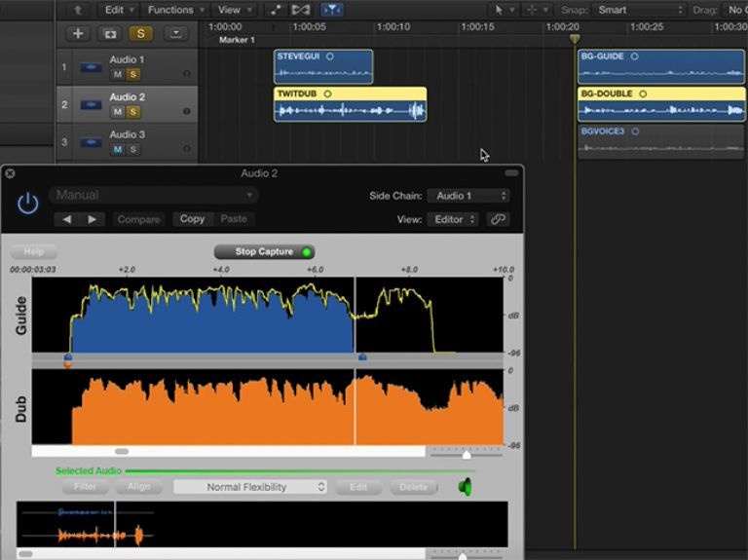Click the add new track plus button
The width and height of the screenshot is (748, 560).
click(x=78, y=34)
